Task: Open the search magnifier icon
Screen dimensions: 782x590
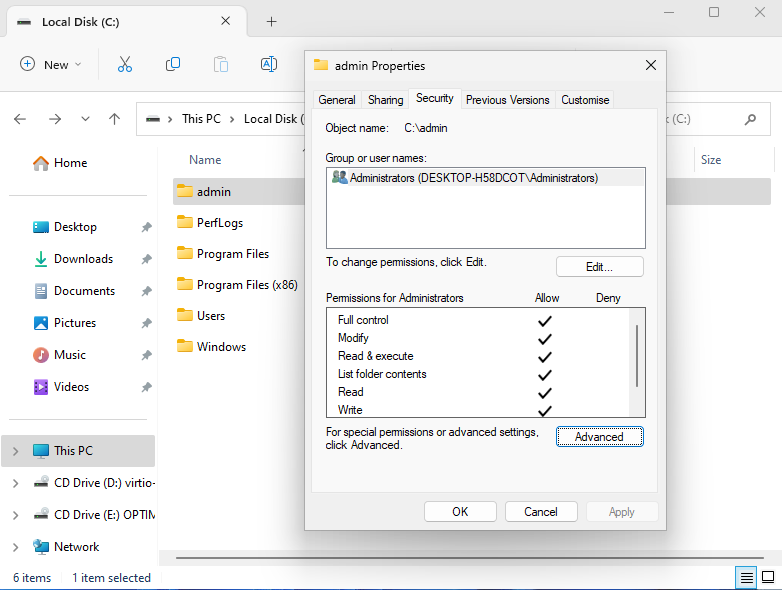Action: [x=750, y=119]
